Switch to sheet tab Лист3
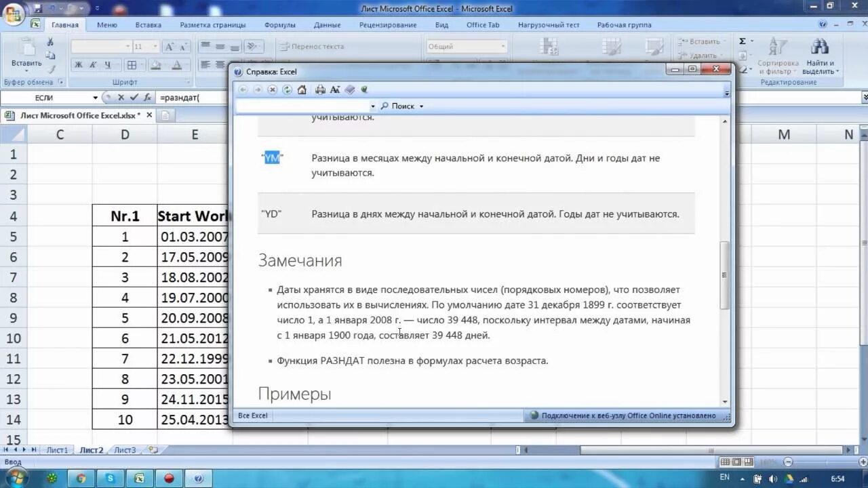 [125, 450]
